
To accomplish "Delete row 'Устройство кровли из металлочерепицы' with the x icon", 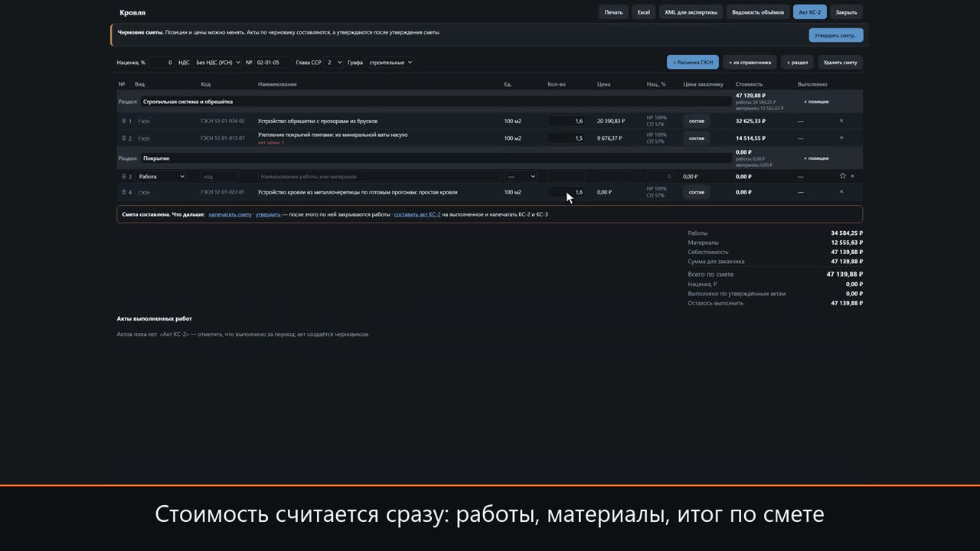I will pyautogui.click(x=841, y=192).
